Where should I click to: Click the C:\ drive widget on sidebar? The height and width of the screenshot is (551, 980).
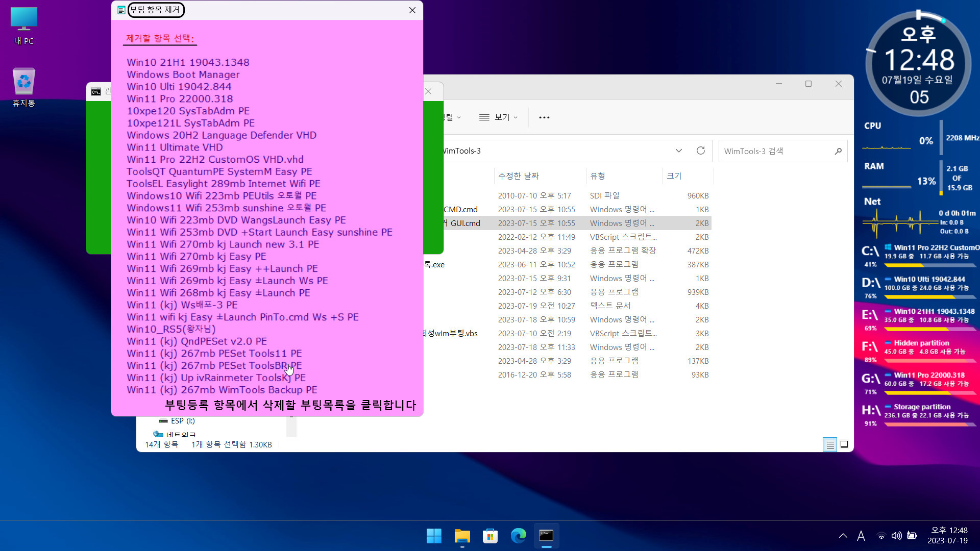[919, 255]
